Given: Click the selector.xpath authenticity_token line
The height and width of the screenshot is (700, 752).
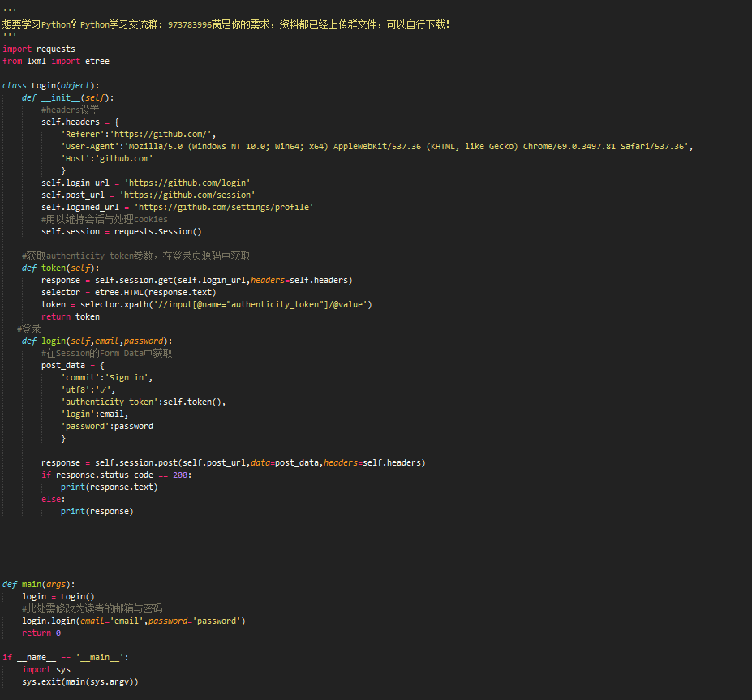Looking at the screenshot, I should (x=207, y=304).
